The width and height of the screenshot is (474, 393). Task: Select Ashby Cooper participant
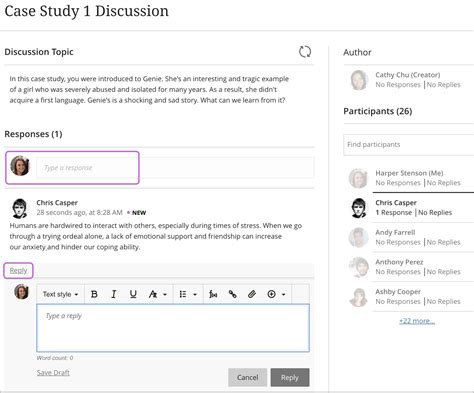point(398,292)
